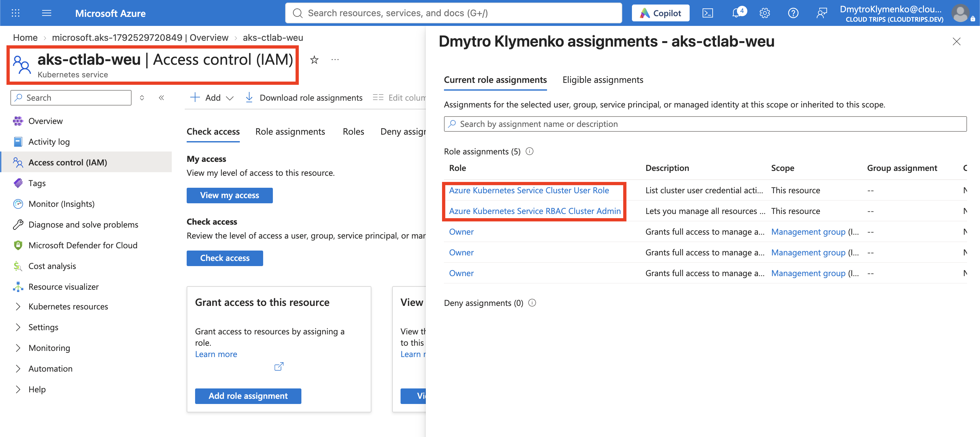980x437 pixels.
Task: Click 'List cluster user credential acti...' description cell
Action: coord(704,190)
